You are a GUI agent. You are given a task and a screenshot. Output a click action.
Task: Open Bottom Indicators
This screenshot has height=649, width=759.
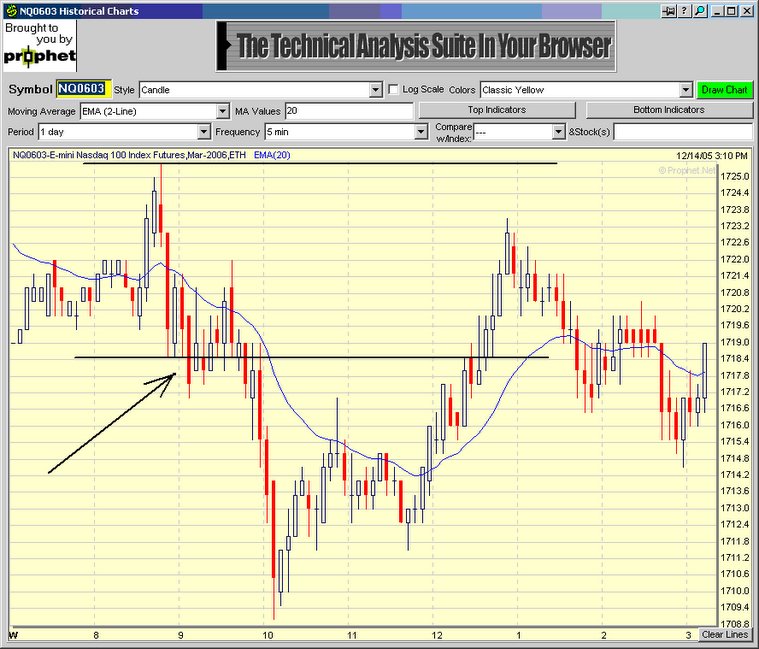(669, 110)
